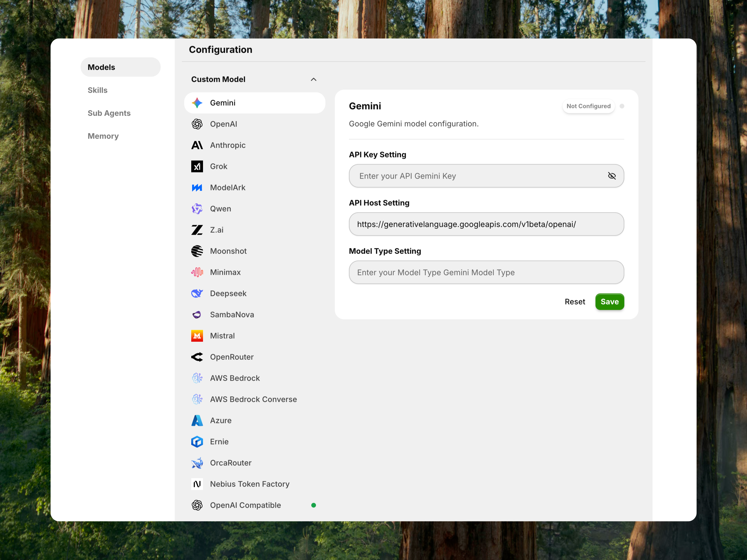Viewport: 747px width, 560px height.
Task: Click the Grok logo icon
Action: (x=197, y=166)
